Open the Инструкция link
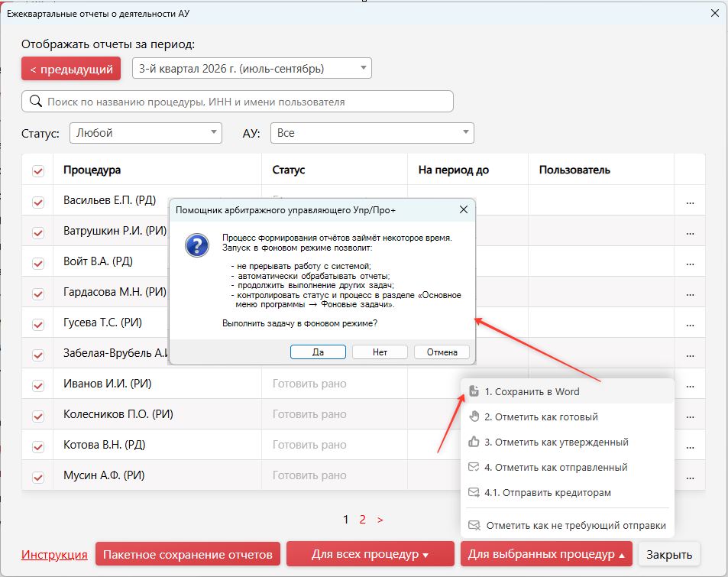 click(x=54, y=554)
